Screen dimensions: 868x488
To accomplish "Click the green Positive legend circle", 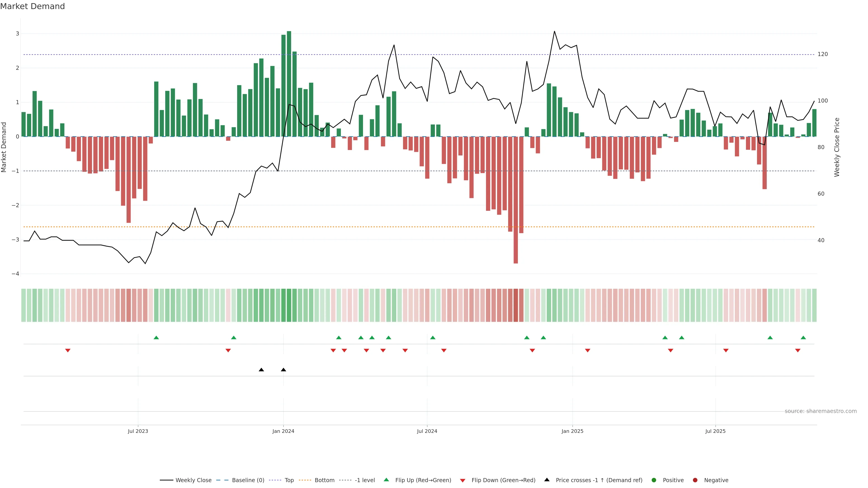I will pos(654,480).
